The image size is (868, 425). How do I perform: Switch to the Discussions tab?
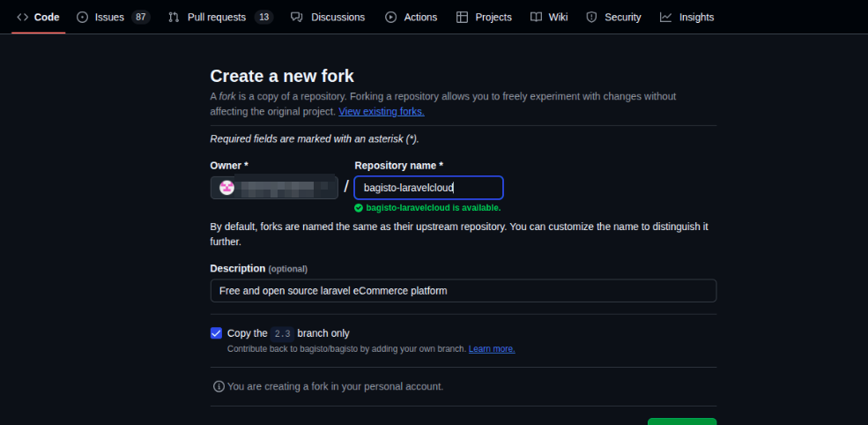(x=328, y=17)
